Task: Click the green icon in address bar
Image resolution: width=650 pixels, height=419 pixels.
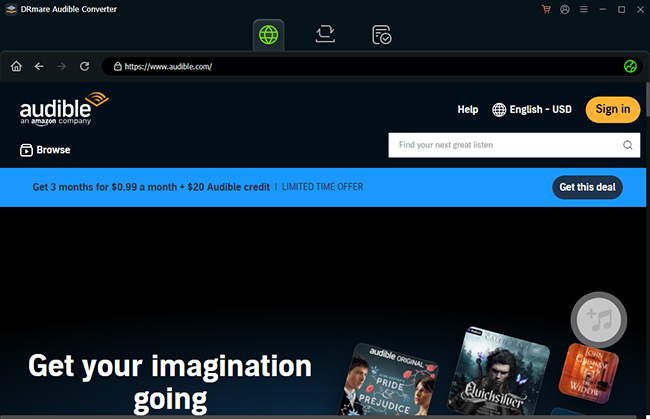Action: (630, 67)
